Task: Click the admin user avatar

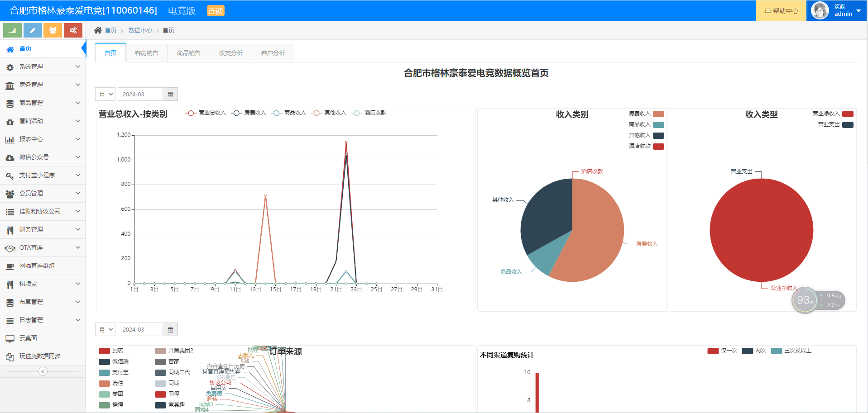Action: (820, 10)
